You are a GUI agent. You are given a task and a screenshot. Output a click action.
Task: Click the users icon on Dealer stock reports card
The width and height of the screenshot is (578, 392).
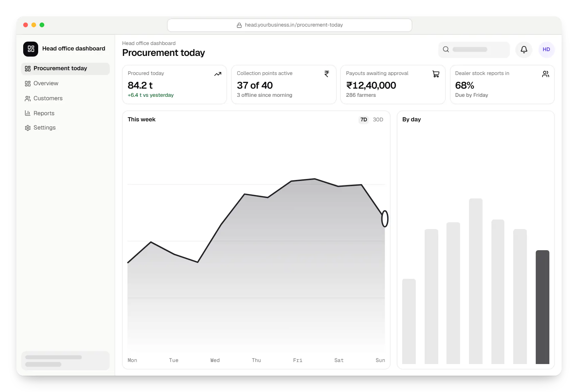pos(546,74)
